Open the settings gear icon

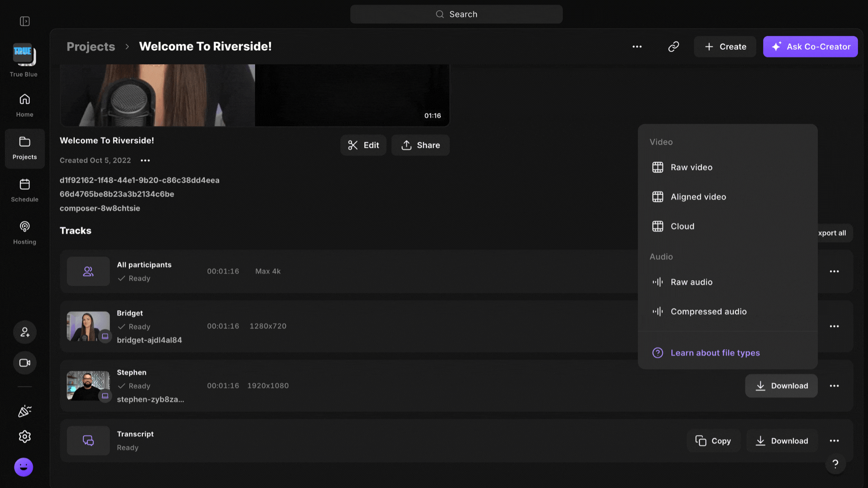25,436
